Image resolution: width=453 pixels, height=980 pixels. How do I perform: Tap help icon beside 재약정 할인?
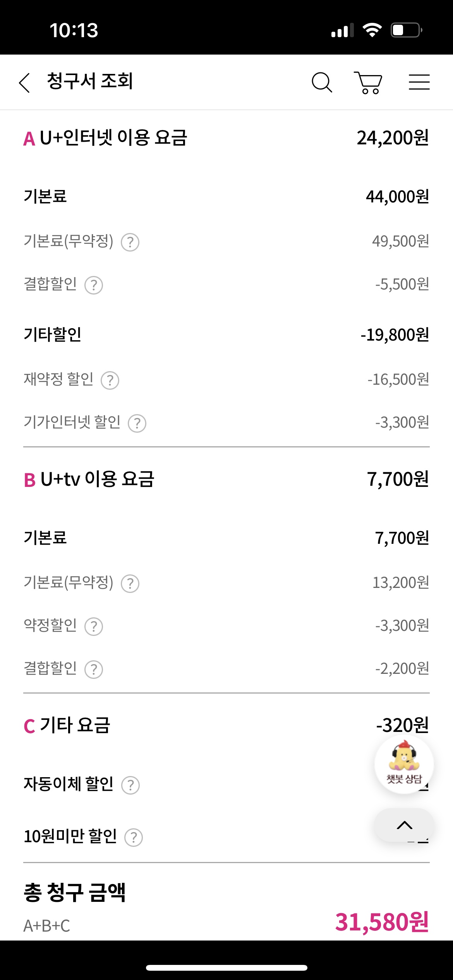110,380
